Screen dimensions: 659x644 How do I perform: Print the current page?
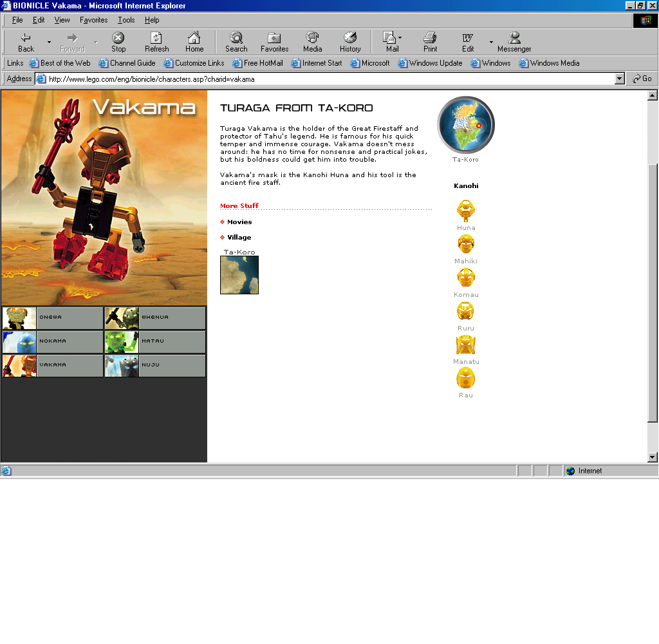pos(430,43)
